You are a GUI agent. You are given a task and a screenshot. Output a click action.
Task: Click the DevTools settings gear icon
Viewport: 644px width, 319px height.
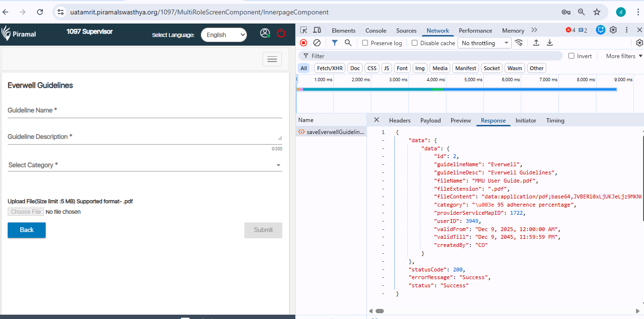(x=613, y=30)
